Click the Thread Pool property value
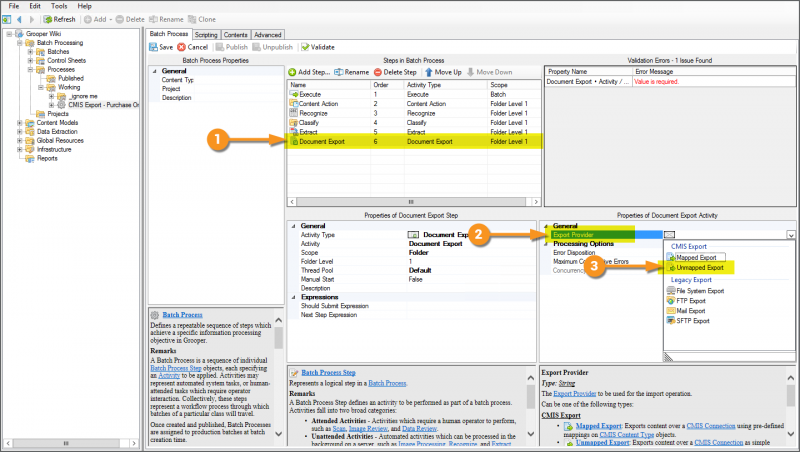The height and width of the screenshot is (452, 800). coord(420,270)
